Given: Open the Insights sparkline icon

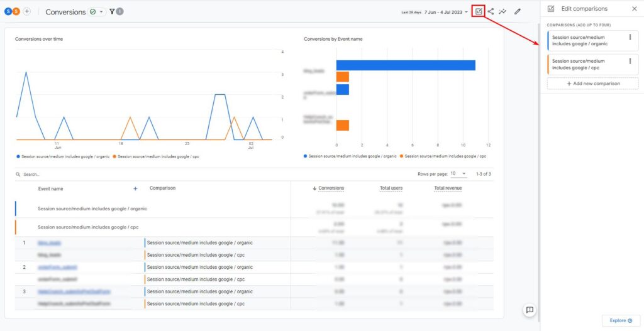Looking at the screenshot, I should click(x=502, y=11).
